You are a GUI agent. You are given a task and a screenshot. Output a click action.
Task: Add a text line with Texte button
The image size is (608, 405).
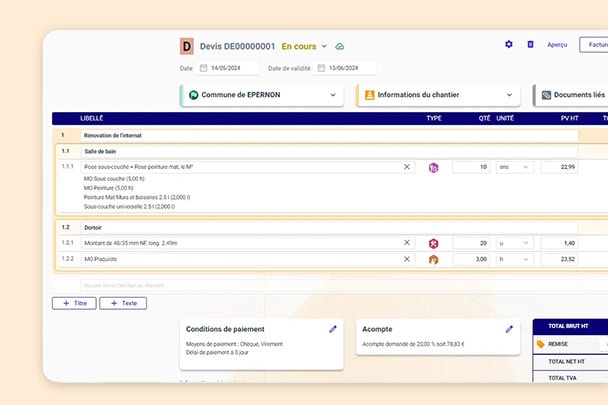(x=123, y=303)
